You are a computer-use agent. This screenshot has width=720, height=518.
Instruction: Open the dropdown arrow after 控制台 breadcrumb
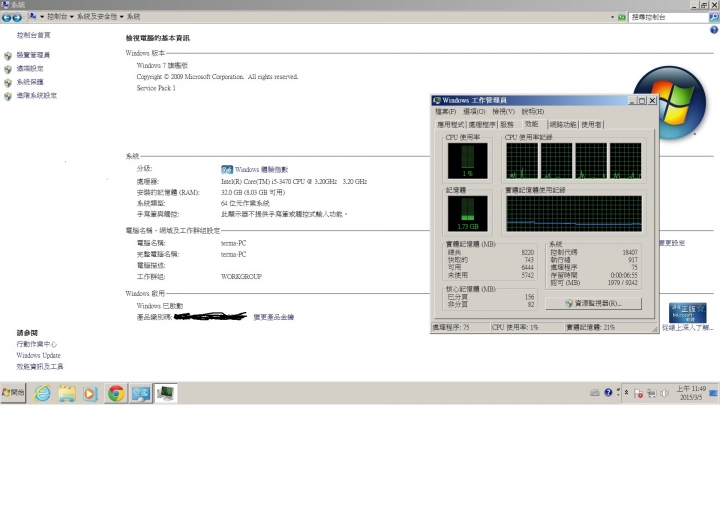72,17
